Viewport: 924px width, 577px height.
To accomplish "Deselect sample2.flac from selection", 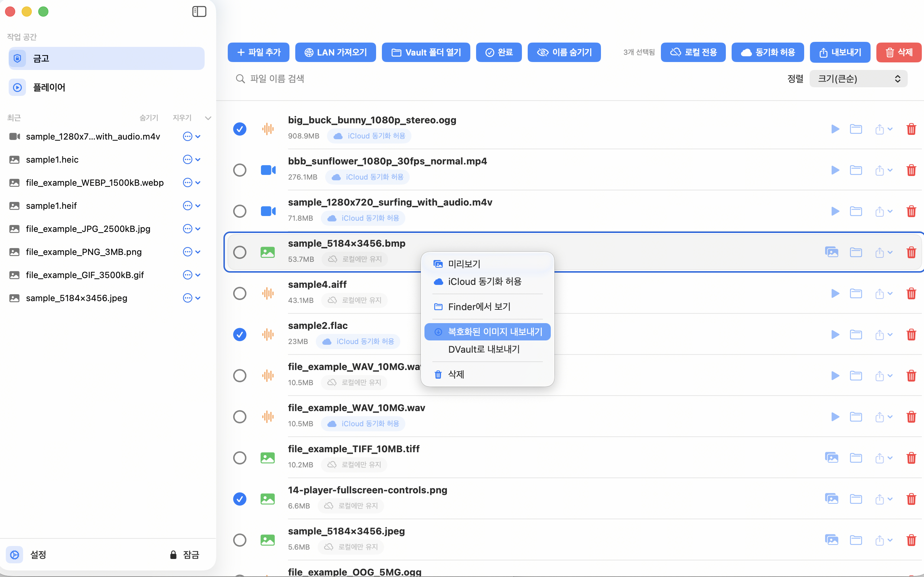I will coord(240,334).
